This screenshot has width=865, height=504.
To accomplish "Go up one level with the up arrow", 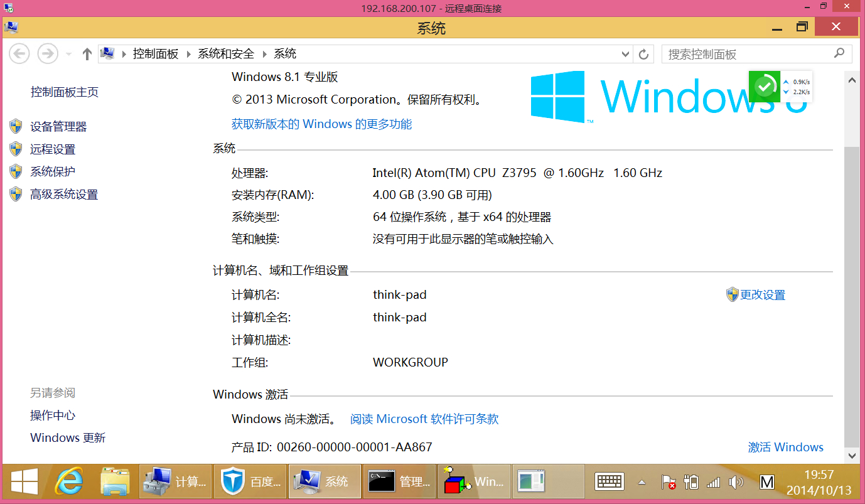I will pyautogui.click(x=87, y=54).
